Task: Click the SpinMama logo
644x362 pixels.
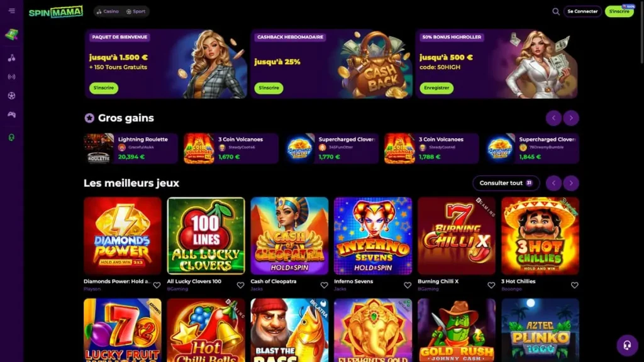Action: (x=56, y=11)
